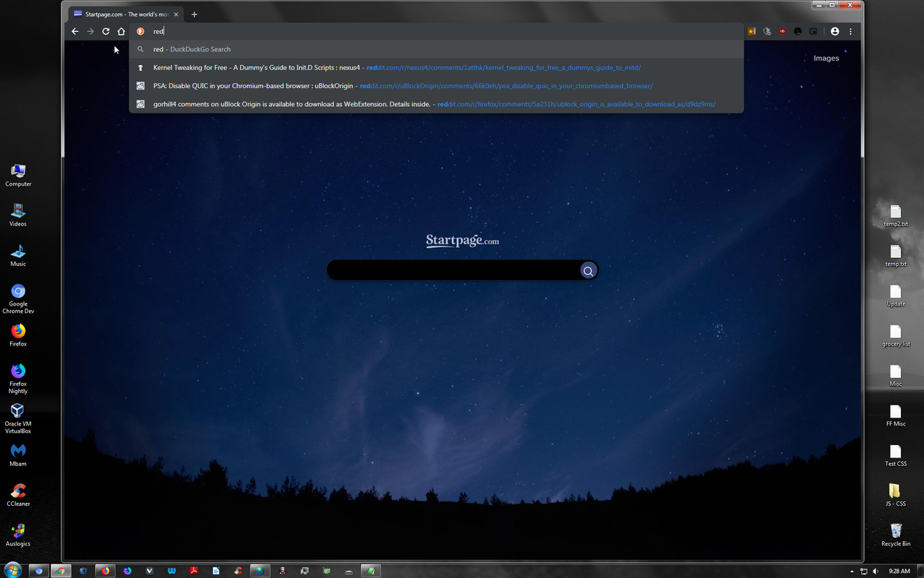Click the Google Chrome taskbar button

61,571
